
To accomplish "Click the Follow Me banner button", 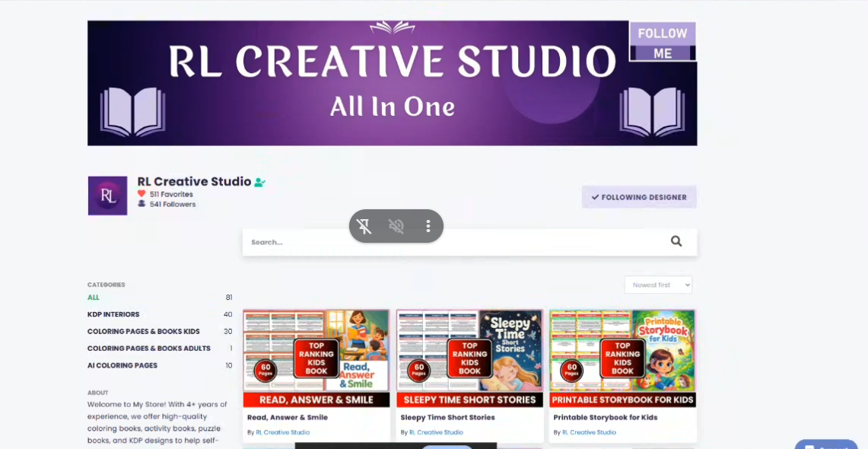I will point(662,43).
